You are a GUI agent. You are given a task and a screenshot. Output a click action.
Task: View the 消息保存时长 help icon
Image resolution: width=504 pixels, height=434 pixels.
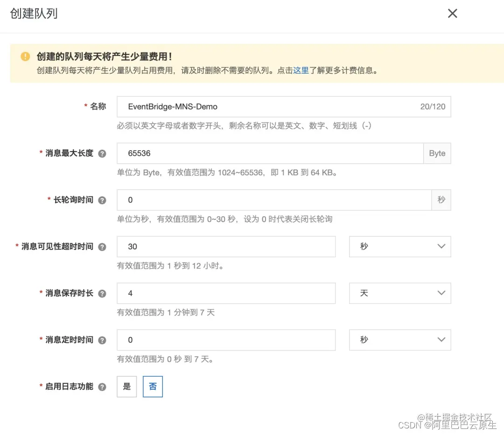click(x=102, y=293)
